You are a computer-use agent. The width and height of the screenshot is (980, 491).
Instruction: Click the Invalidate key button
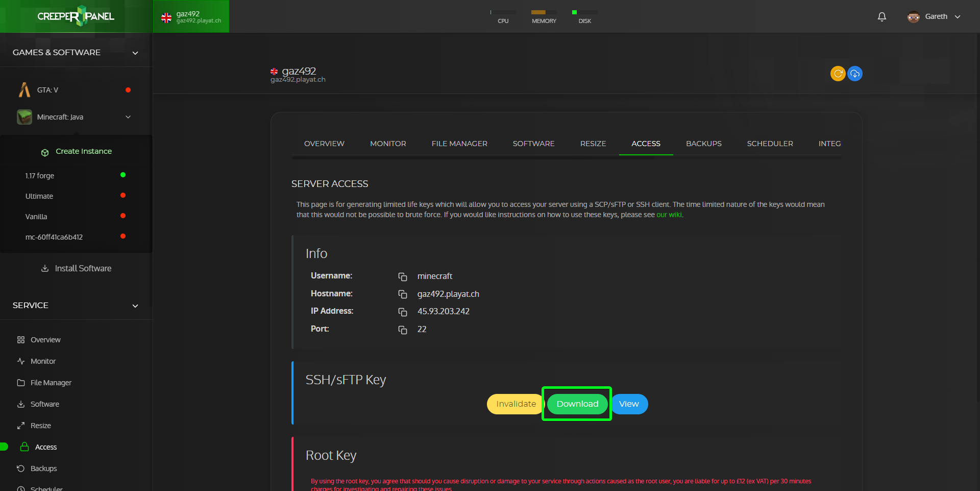click(516, 404)
